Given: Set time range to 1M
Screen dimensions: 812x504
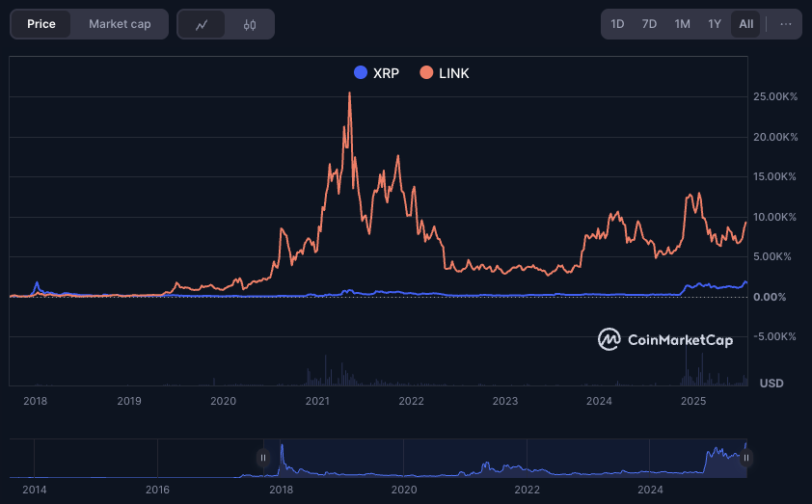Looking at the screenshot, I should (682, 24).
